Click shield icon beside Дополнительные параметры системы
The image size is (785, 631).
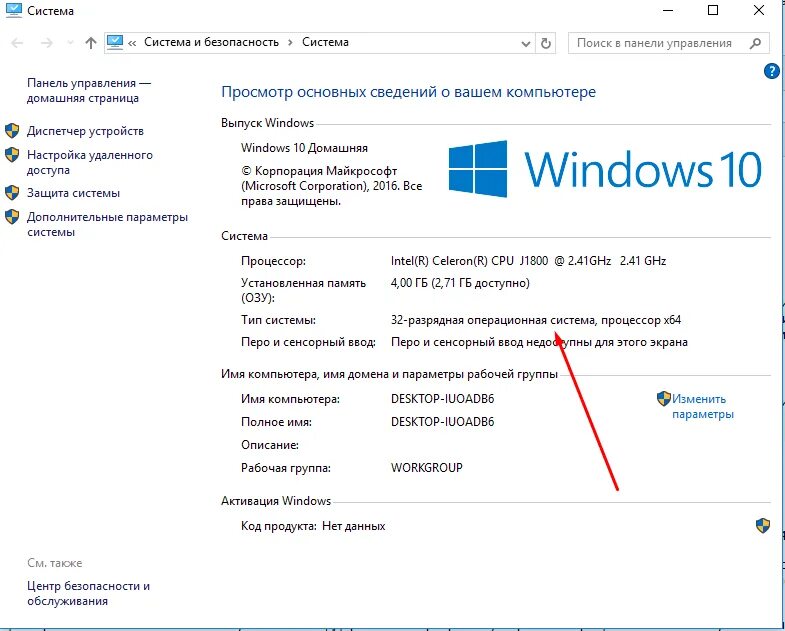coord(12,217)
